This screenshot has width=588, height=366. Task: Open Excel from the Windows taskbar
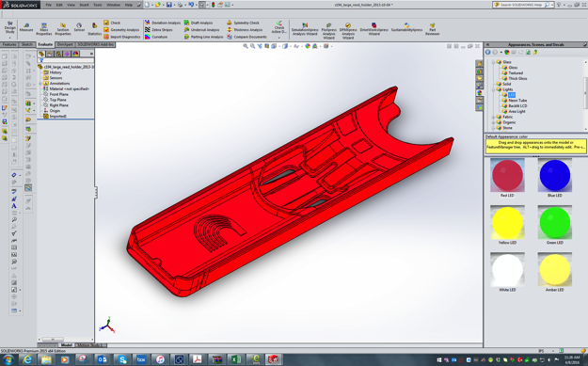pos(235,359)
